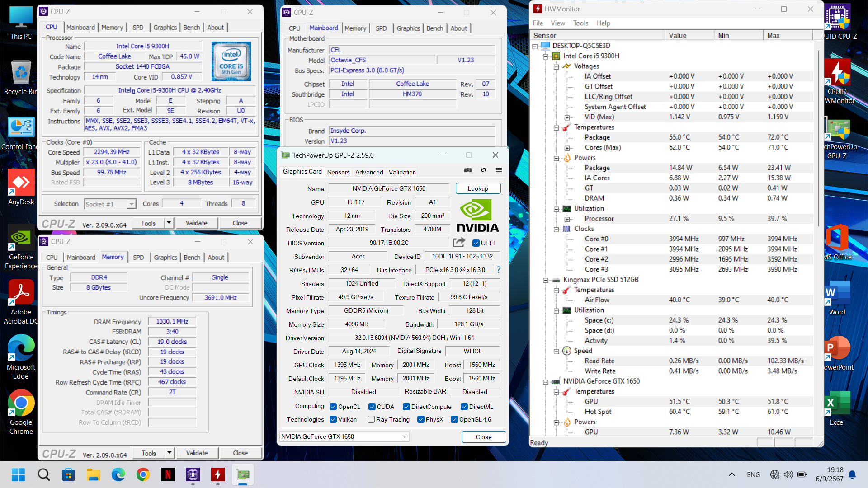868x488 pixels.
Task: Open Microsoft Store from taskbar
Action: coord(69,474)
